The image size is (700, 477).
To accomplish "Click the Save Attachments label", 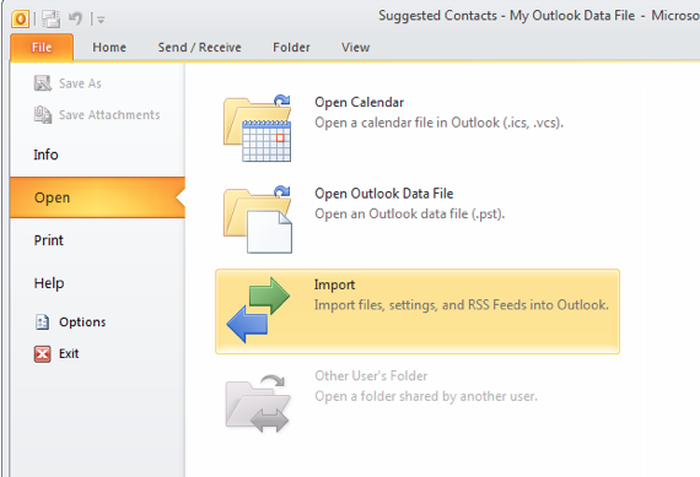I will (x=109, y=115).
